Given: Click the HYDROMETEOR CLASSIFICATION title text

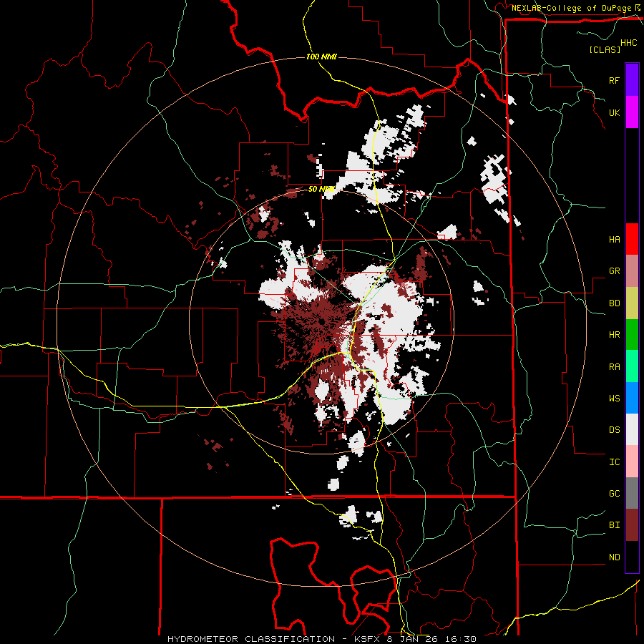Looking at the screenshot, I should pyautogui.click(x=251, y=639).
